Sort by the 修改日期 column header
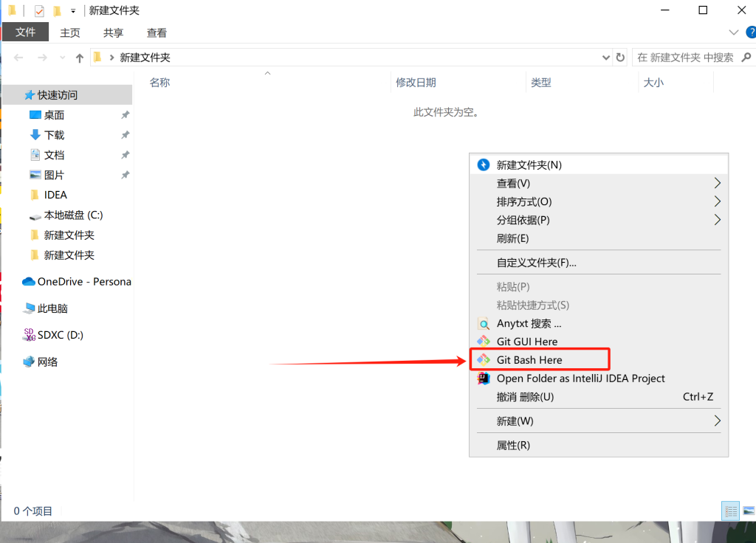The image size is (756, 543). (x=416, y=83)
